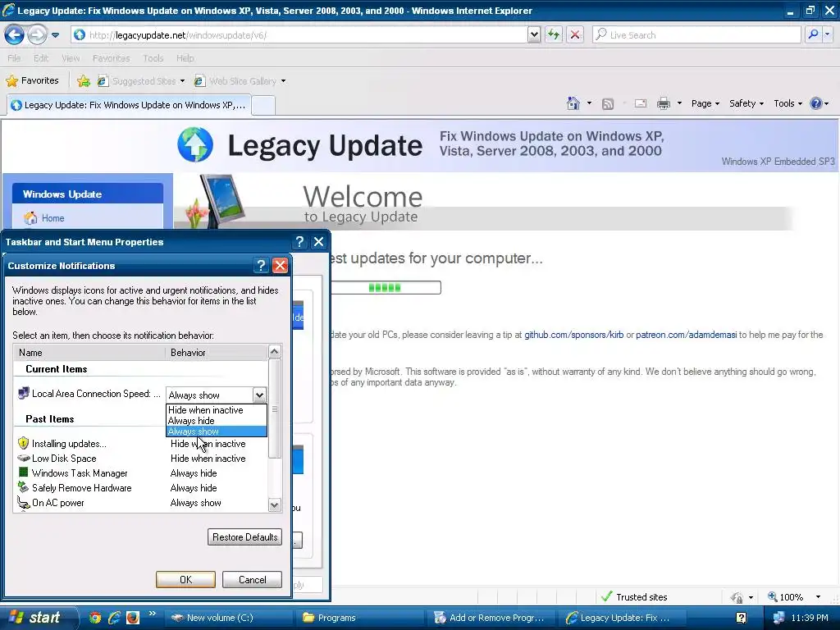Viewport: 840px width, 630px height.
Task: Launch Chrome from Quick Launch
Action: 95,618
